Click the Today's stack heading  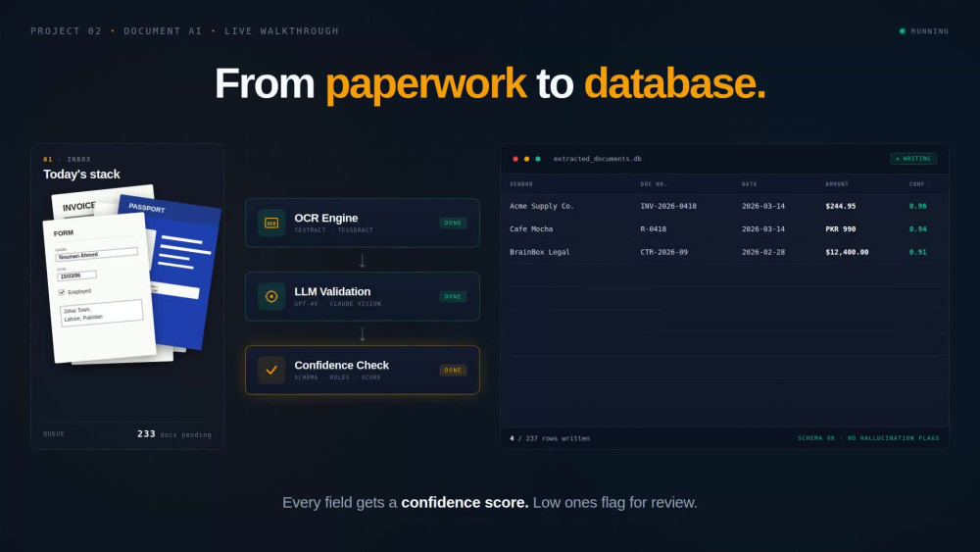coord(81,175)
